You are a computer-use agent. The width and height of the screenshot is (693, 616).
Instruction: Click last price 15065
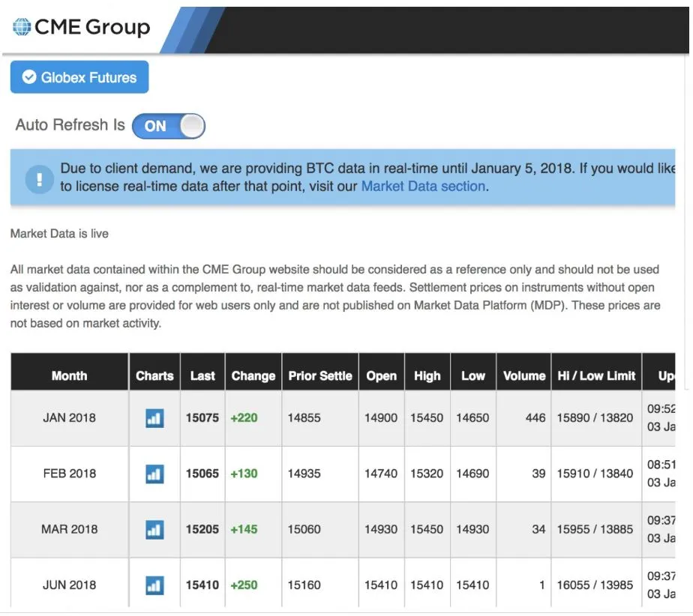click(x=202, y=474)
